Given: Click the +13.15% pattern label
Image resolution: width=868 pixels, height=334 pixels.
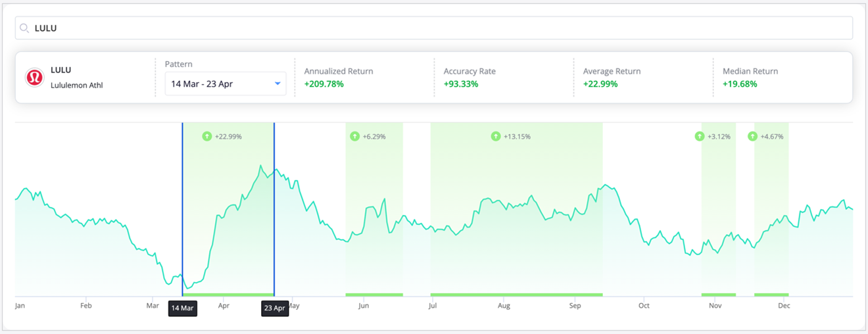Looking at the screenshot, I should 517,137.
